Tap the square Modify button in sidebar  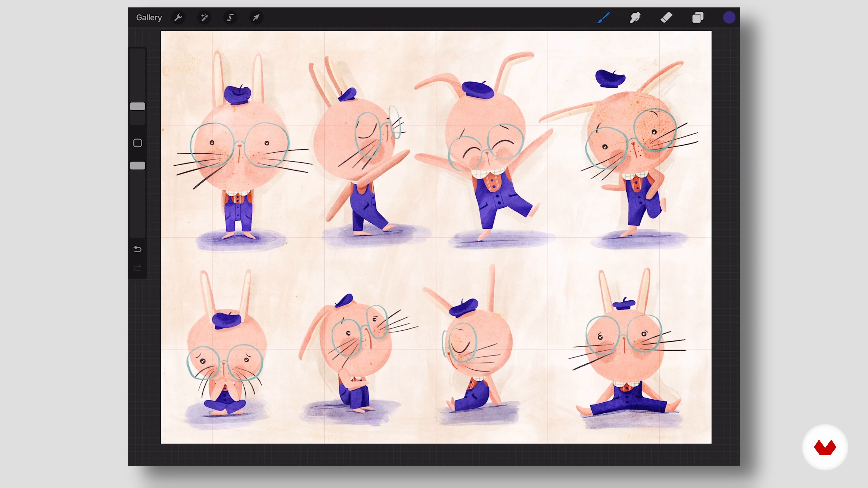(x=137, y=143)
